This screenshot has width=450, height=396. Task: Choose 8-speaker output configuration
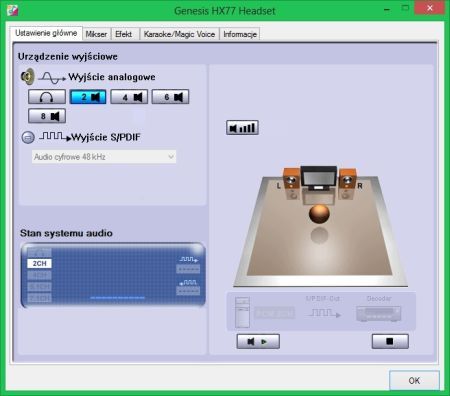pyautogui.click(x=47, y=116)
